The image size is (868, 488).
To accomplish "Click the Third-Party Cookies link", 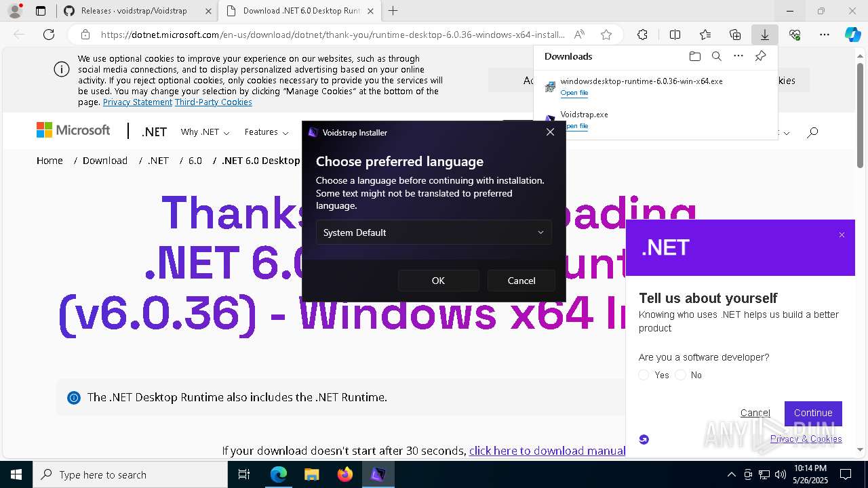I will pos(214,102).
